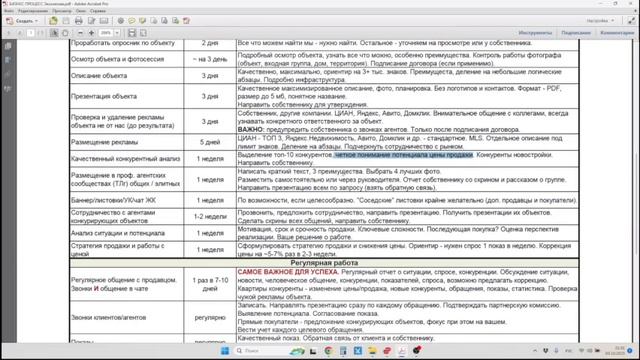Open the Редактирование menu
This screenshot has height=360, width=640.
point(33,11)
